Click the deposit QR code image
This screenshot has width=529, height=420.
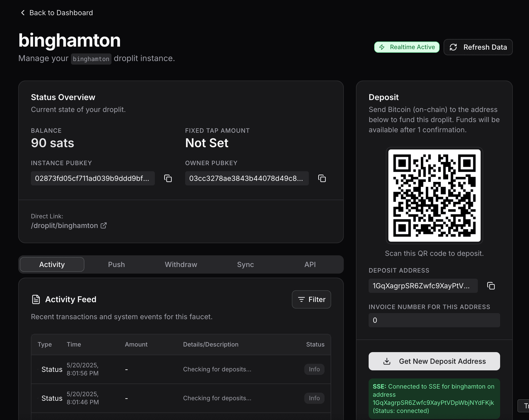(434, 196)
